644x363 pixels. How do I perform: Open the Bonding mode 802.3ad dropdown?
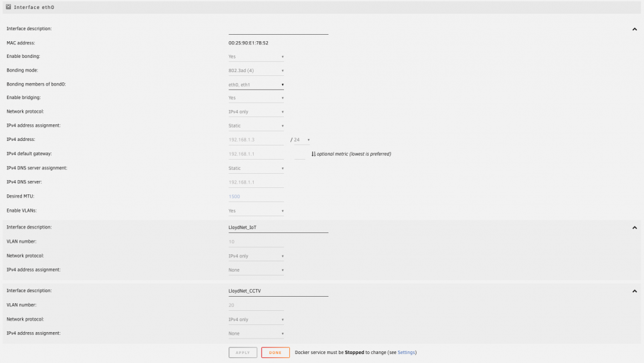[256, 71]
